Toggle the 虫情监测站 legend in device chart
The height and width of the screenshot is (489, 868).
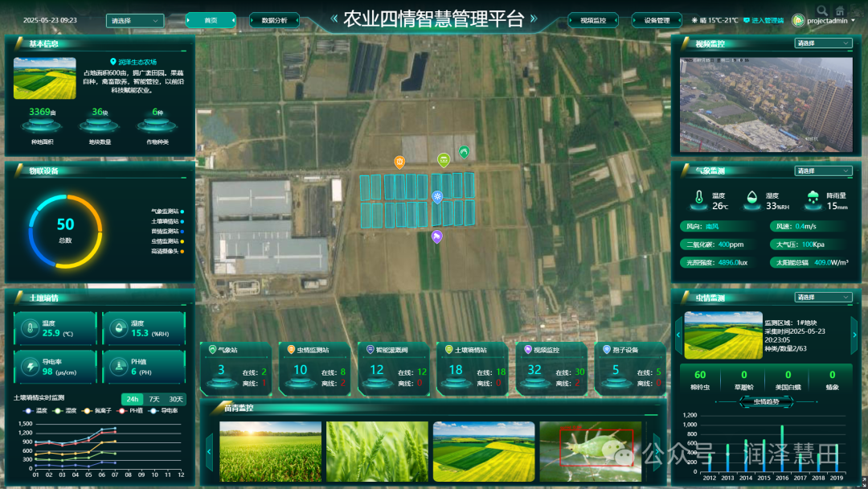(167, 241)
